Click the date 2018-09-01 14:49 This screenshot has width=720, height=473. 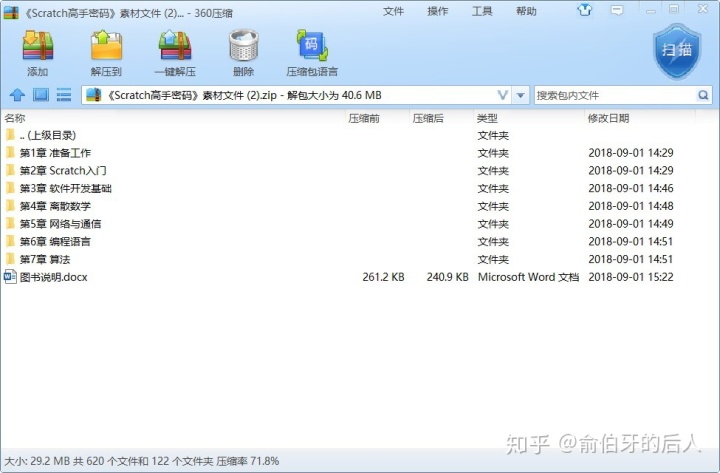click(631, 224)
